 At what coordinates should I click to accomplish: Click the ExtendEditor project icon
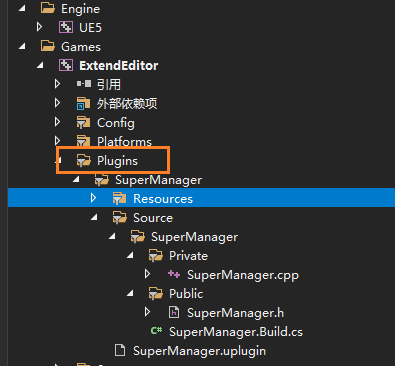tap(66, 65)
